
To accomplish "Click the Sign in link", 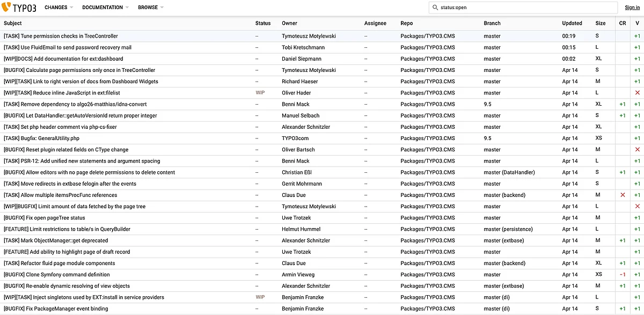I will (632, 8).
